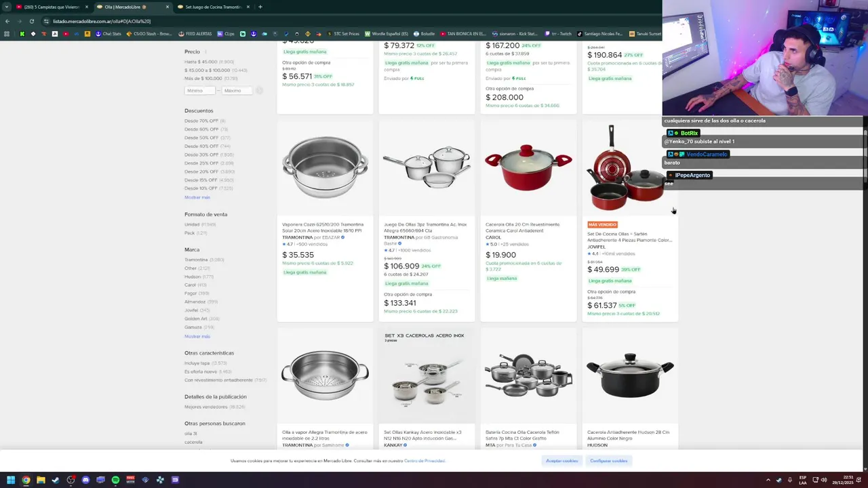Click the $ 19.900 price
868x488 pixels.
[500, 255]
